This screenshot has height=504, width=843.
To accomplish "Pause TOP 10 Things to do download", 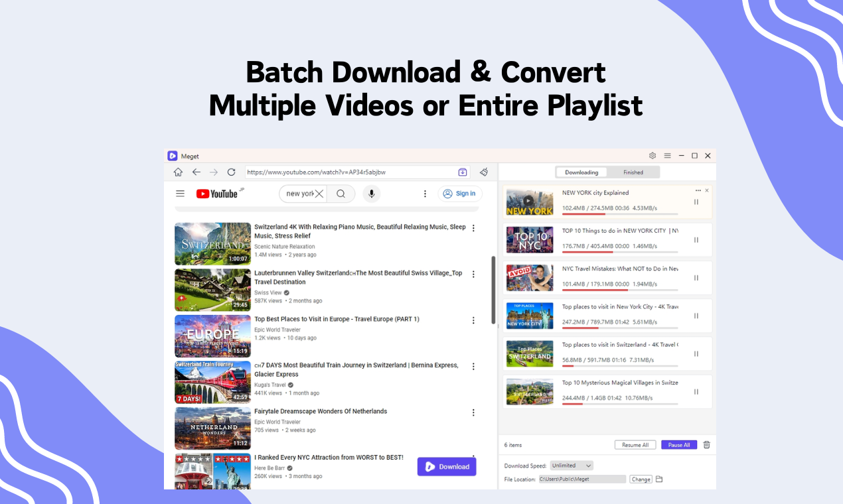I will [696, 240].
